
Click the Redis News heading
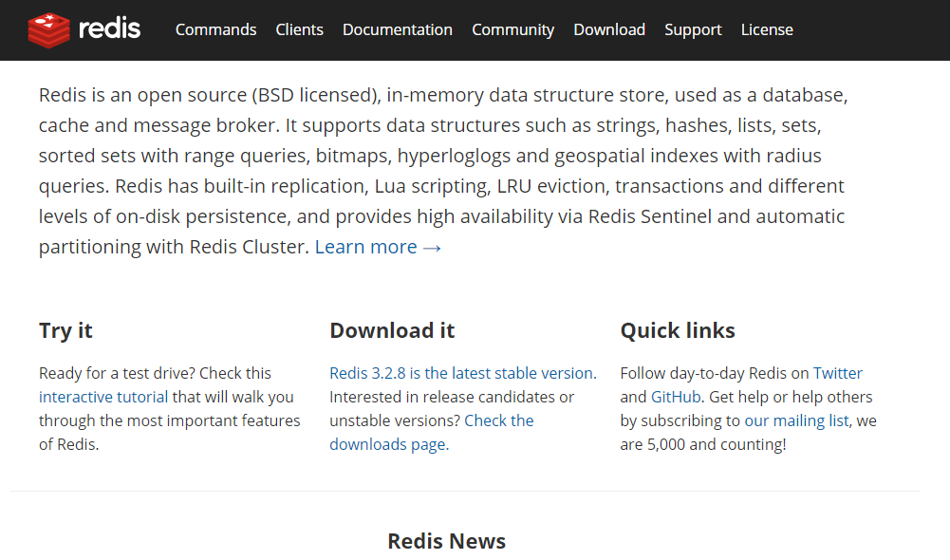(x=446, y=541)
